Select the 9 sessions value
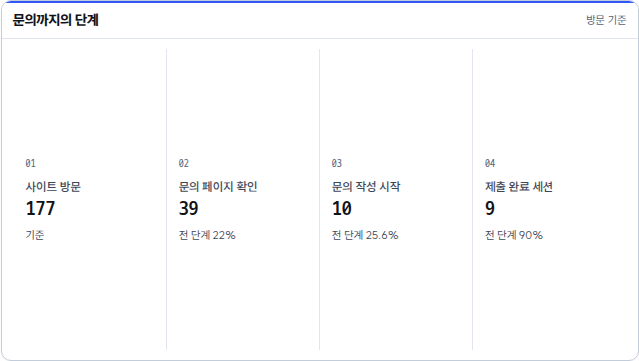Screen dimensions: 639x361 (490, 208)
